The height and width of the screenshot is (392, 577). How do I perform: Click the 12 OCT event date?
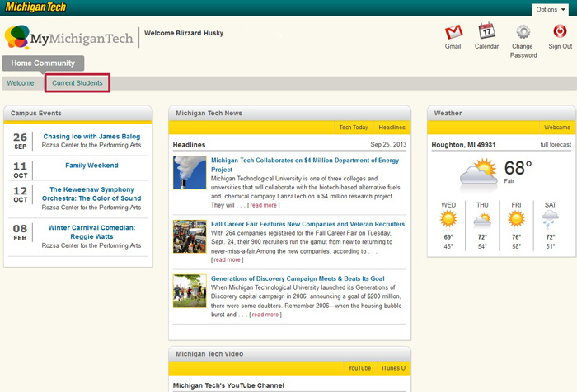(21, 194)
